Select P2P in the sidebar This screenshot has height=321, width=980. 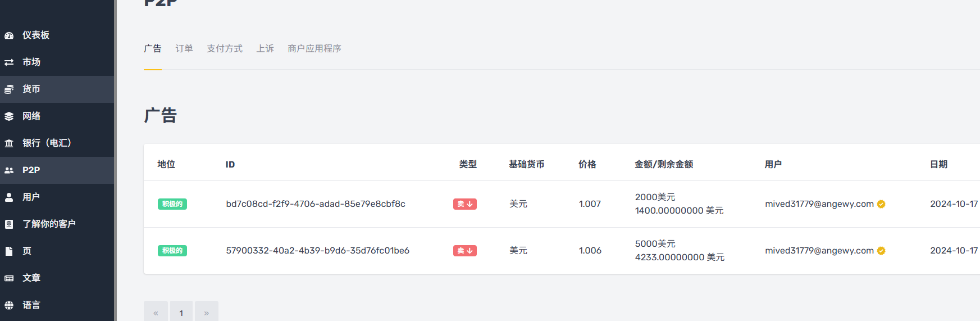[x=57, y=170]
